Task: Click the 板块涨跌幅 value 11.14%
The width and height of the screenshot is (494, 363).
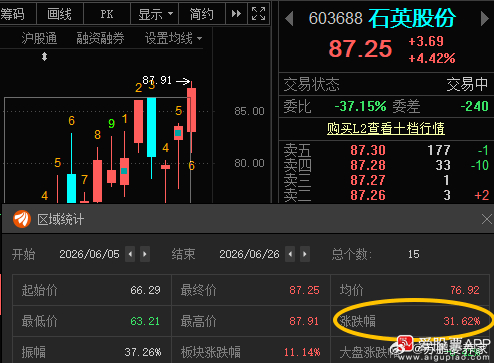Action: click(x=302, y=352)
